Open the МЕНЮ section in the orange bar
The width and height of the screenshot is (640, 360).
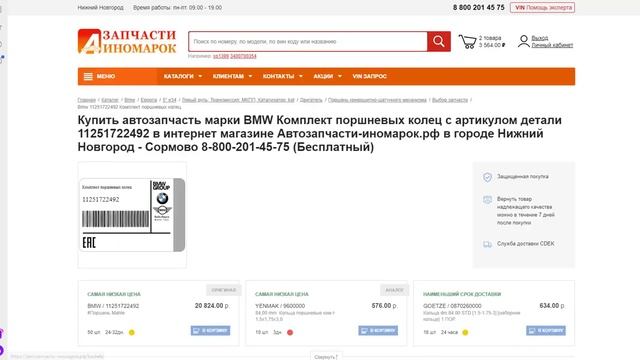pos(117,76)
